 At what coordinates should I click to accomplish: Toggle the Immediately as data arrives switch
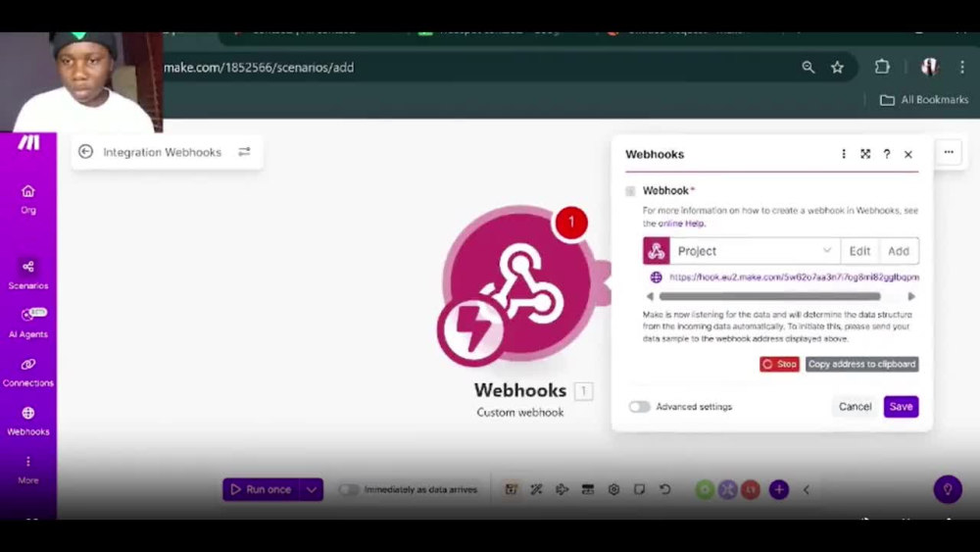click(348, 489)
